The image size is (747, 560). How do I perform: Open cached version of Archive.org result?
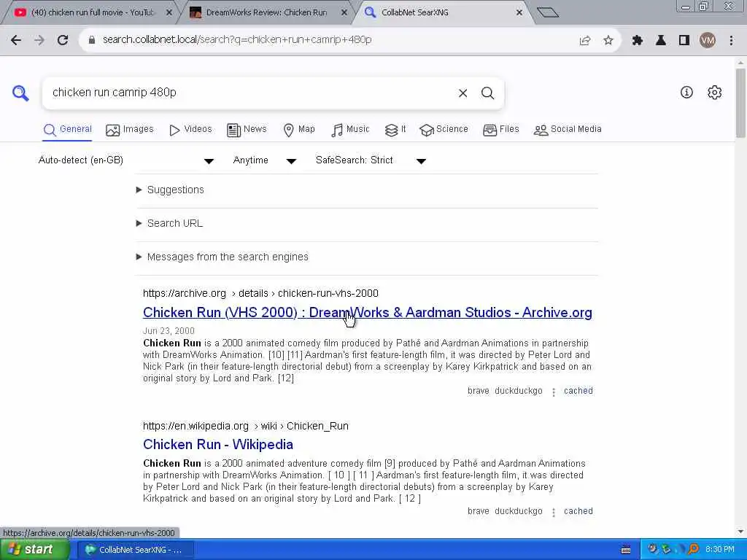578,391
